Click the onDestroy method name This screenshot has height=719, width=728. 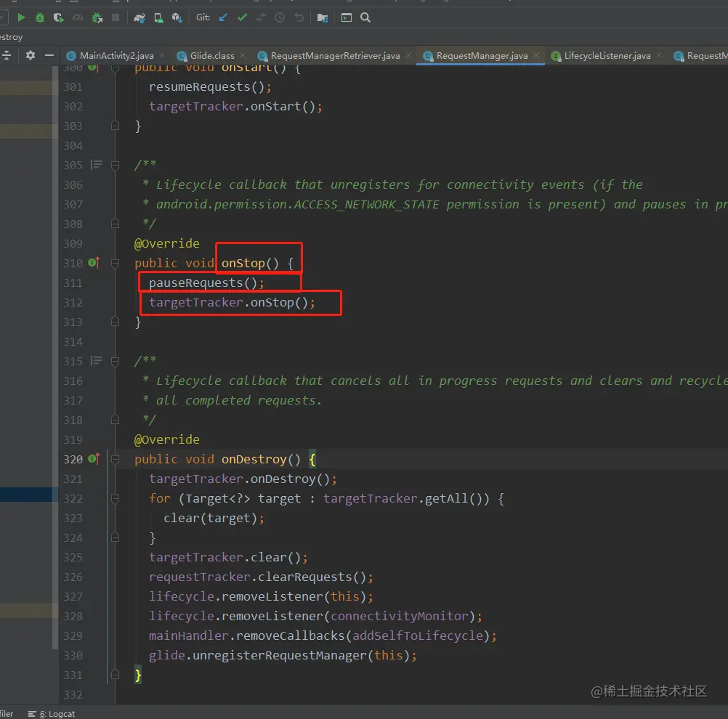tap(254, 459)
